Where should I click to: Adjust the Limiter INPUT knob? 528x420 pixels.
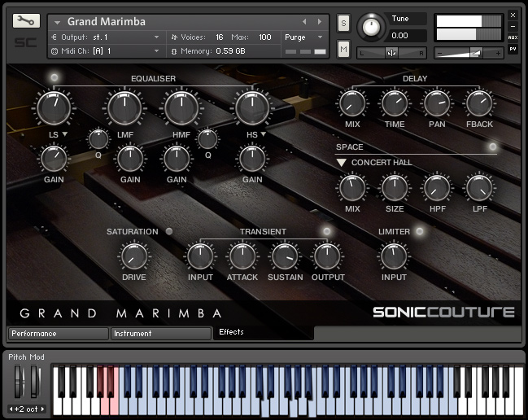pos(394,256)
